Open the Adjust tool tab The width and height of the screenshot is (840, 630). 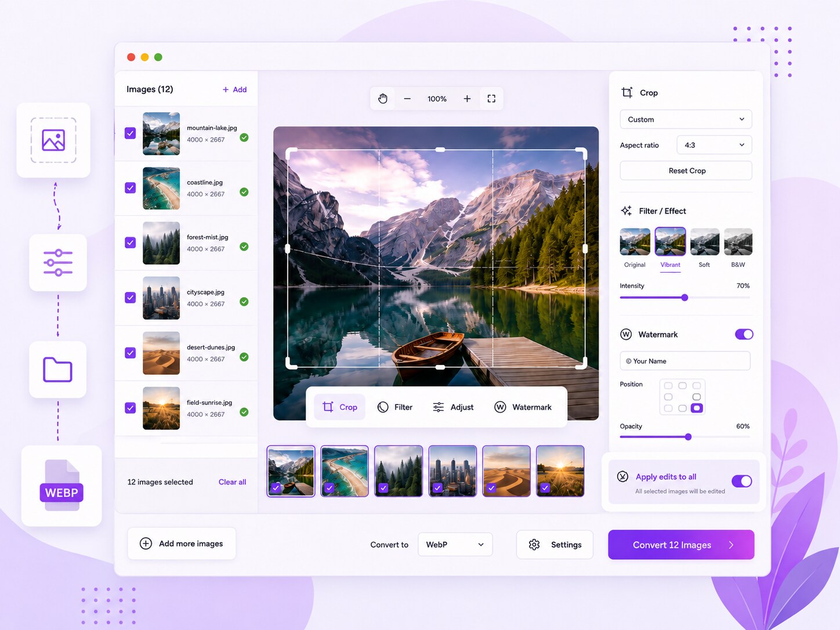click(453, 407)
